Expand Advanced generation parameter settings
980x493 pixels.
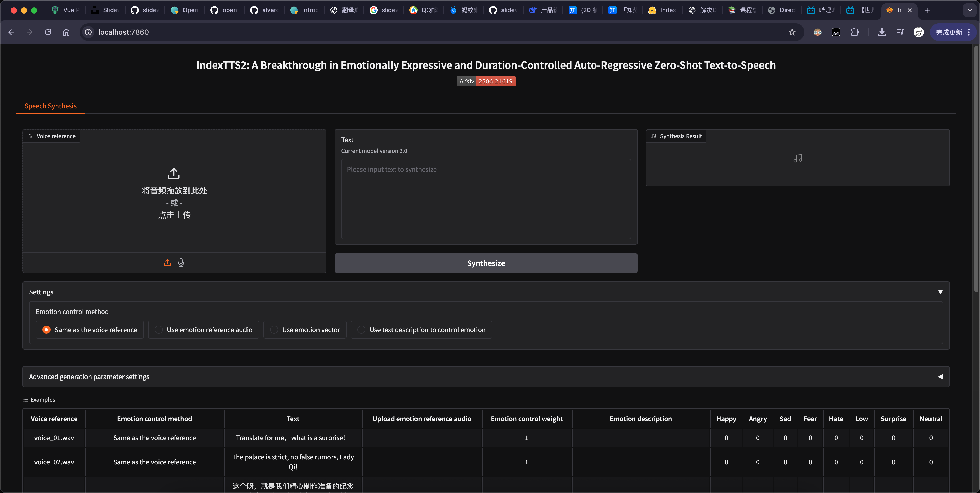click(x=940, y=377)
